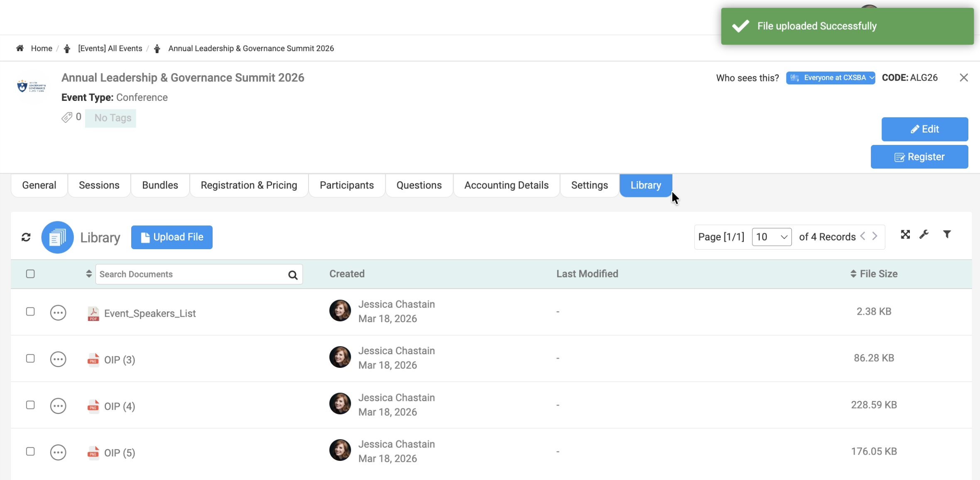Click the wrench settings icon
This screenshot has height=480, width=980.
point(924,235)
